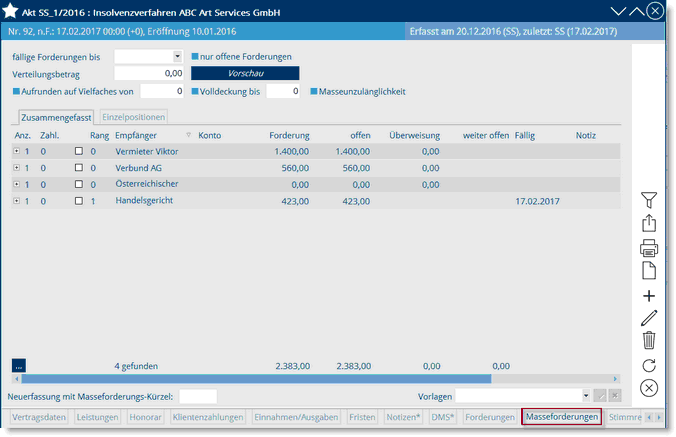
Task: Click the tab strip right arrow
Action: click(658, 417)
